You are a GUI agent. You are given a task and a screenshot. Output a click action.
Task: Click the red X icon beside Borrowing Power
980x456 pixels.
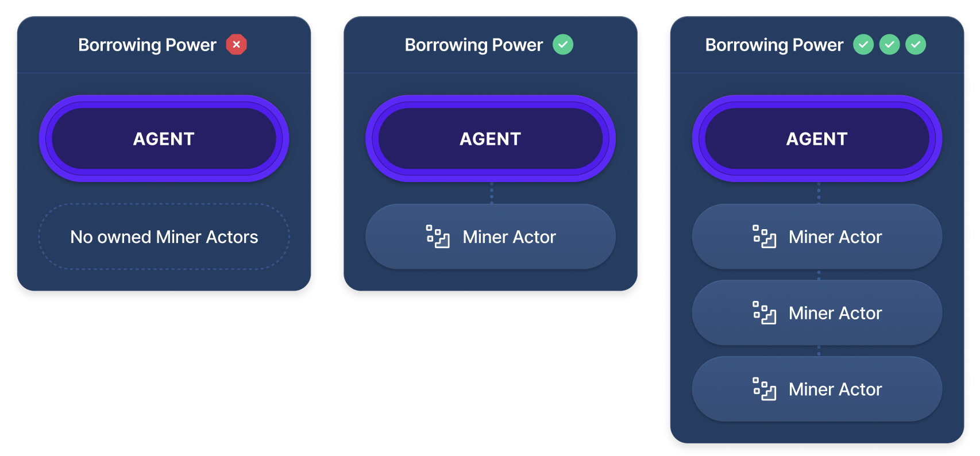[x=236, y=44]
